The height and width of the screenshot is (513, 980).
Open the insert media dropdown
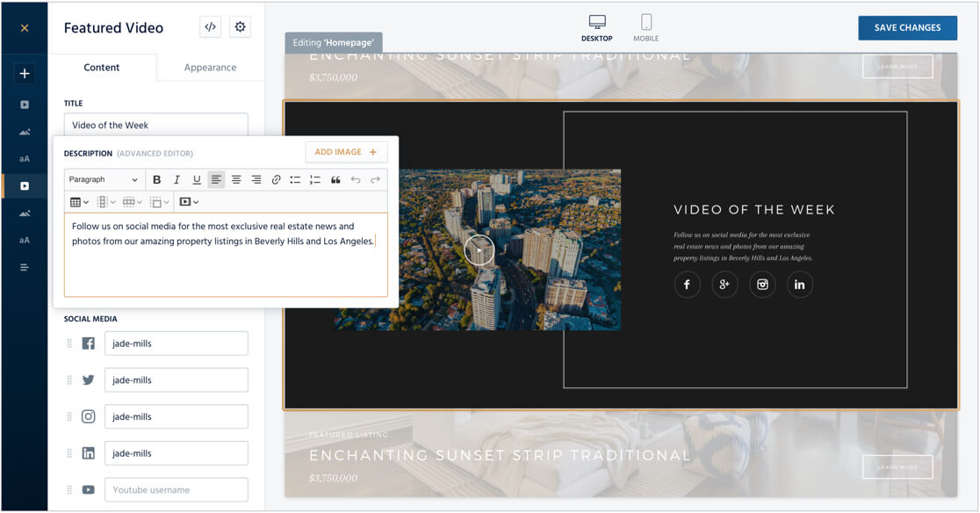pyautogui.click(x=189, y=202)
